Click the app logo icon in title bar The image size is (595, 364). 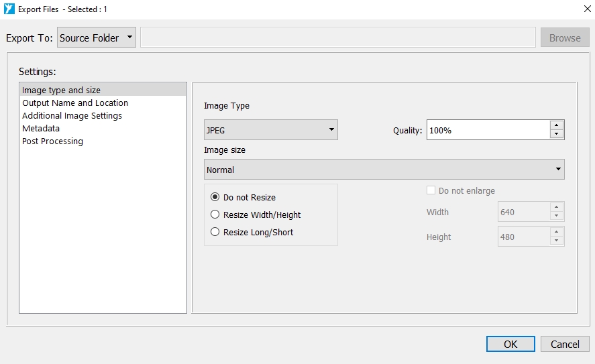click(x=9, y=9)
